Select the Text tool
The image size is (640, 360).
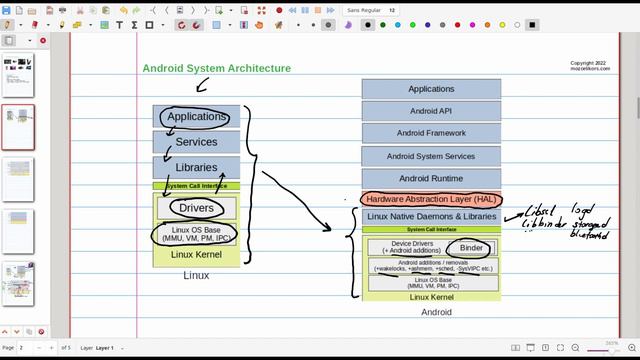120,25
